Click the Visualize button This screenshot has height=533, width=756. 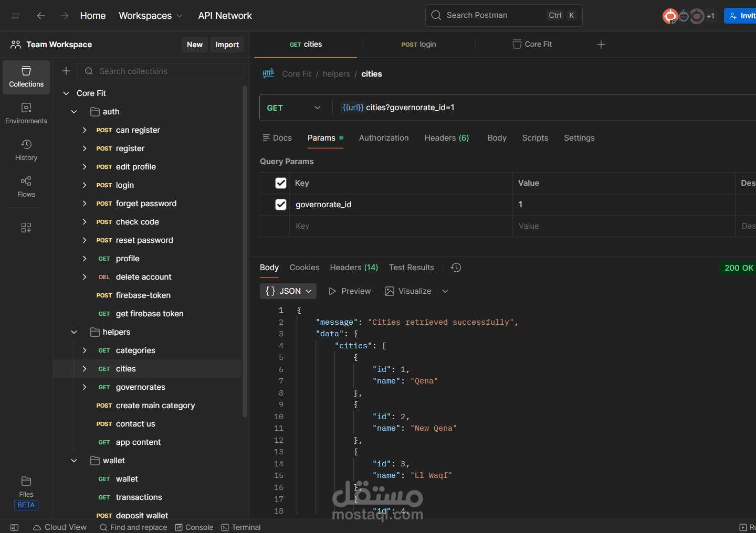click(408, 291)
